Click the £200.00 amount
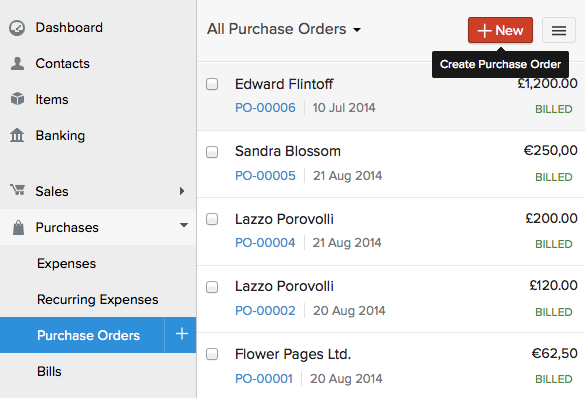The height and width of the screenshot is (398, 585). pos(551,218)
